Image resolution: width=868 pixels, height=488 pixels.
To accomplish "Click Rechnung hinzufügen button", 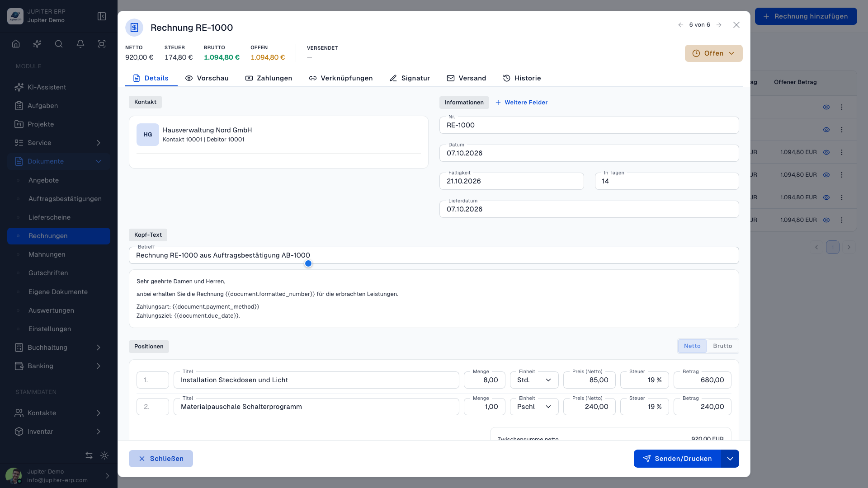I will pyautogui.click(x=806, y=16).
